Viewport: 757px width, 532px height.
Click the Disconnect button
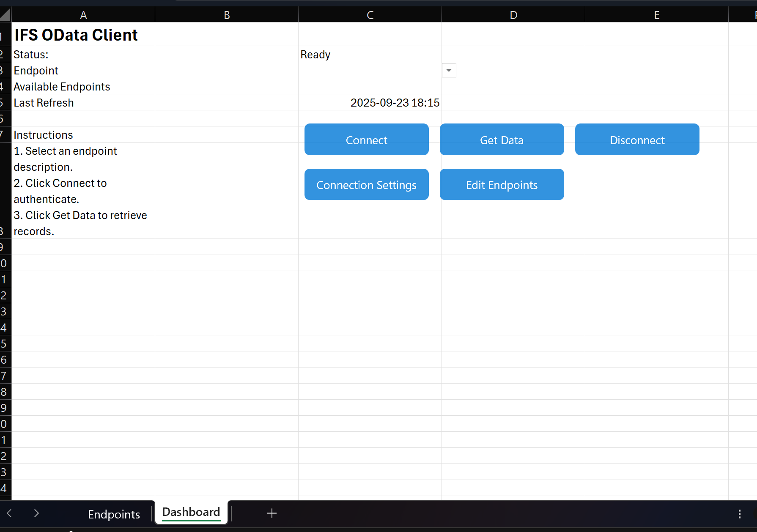point(637,140)
